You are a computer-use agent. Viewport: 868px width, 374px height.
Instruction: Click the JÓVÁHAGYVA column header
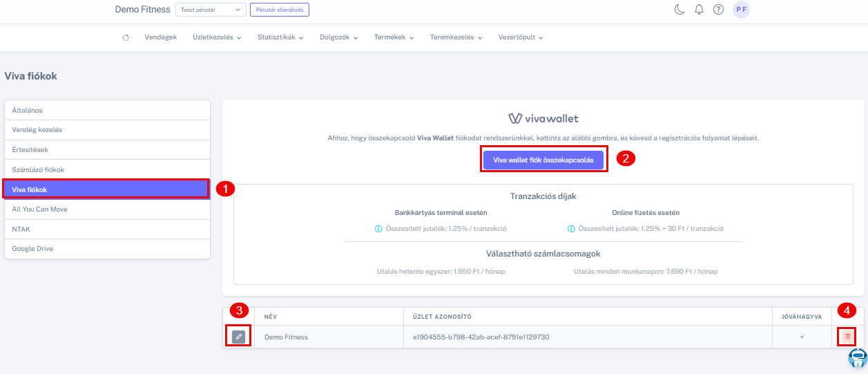tap(802, 317)
